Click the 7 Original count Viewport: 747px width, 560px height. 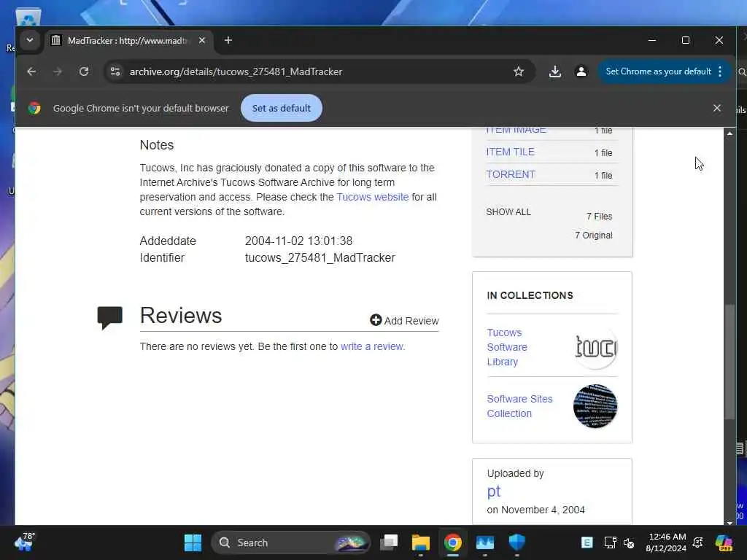(594, 236)
